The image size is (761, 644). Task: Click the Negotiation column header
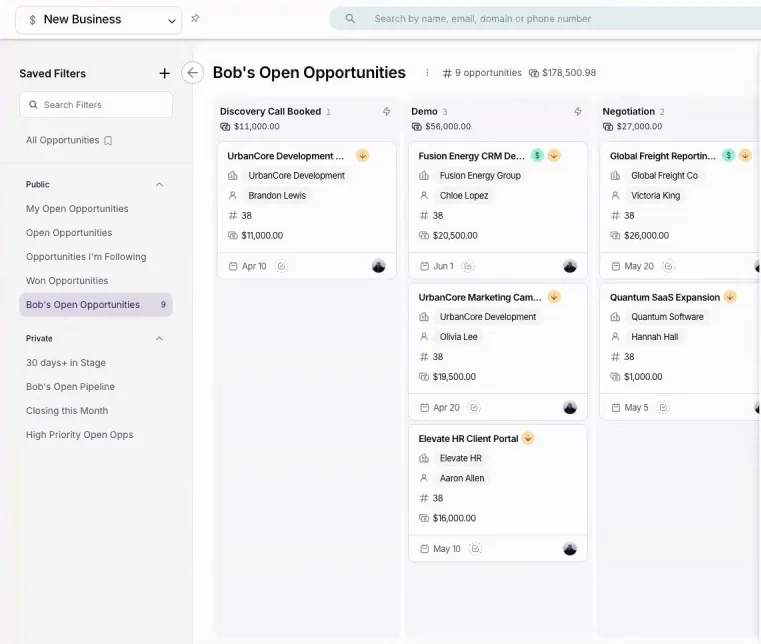(629, 111)
